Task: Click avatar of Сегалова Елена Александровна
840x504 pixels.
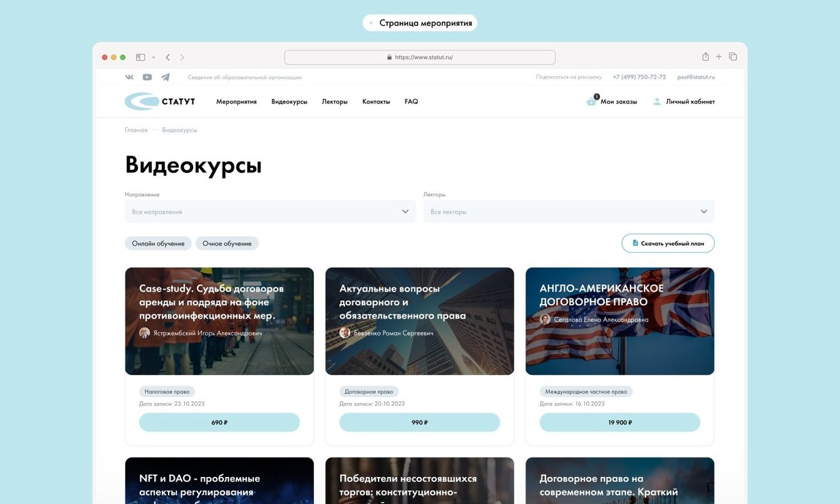Action: pos(545,319)
